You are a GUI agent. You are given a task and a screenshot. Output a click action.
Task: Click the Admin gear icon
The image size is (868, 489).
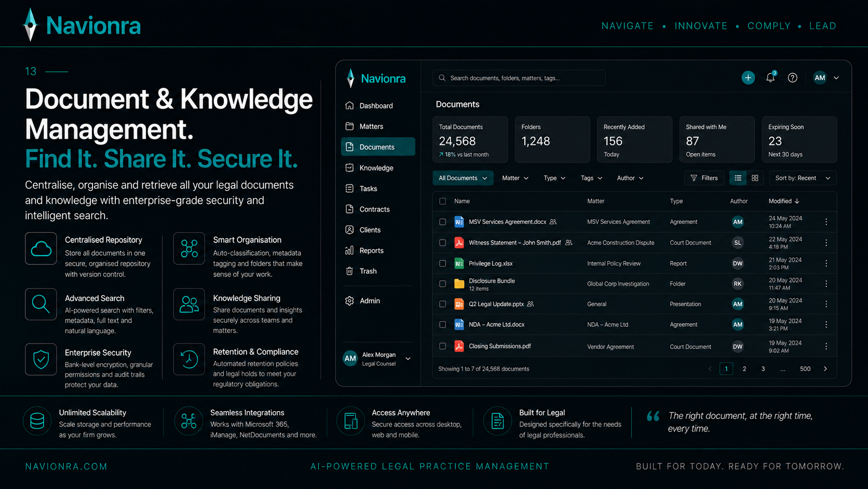[349, 301]
